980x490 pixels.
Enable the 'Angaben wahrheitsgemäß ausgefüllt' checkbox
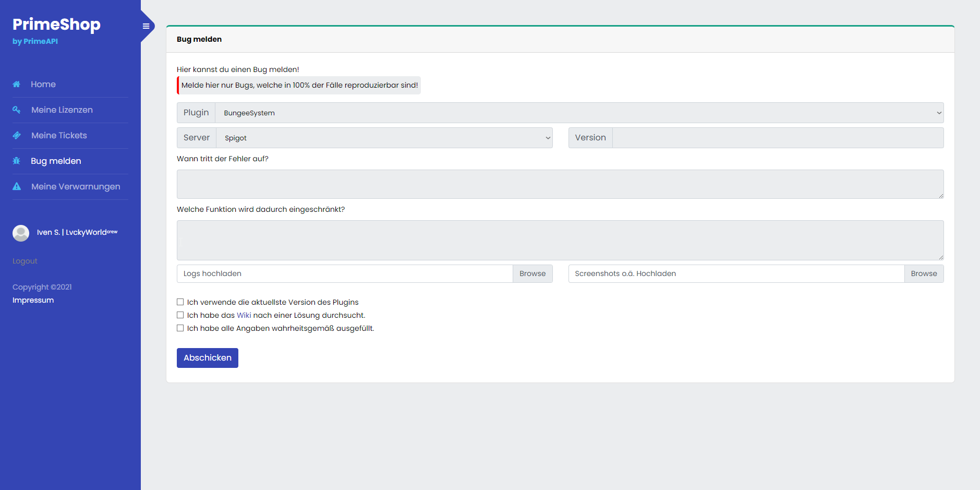coord(180,328)
